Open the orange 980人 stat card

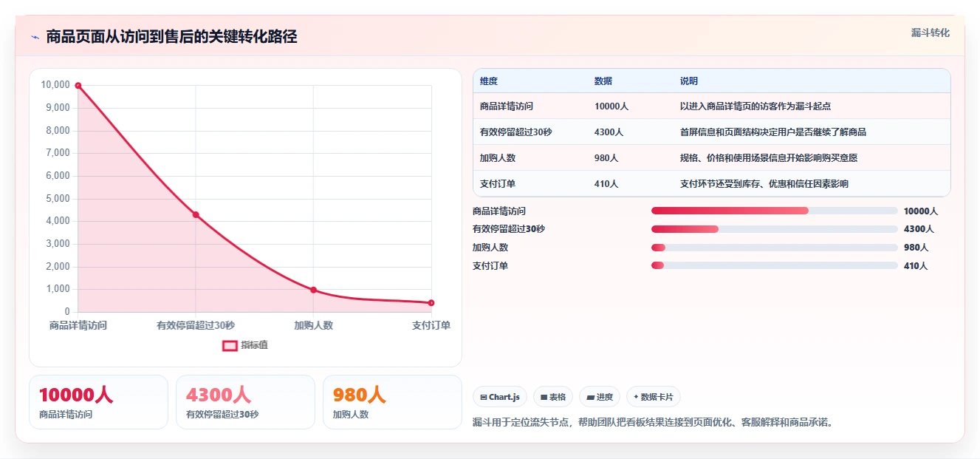click(x=392, y=402)
